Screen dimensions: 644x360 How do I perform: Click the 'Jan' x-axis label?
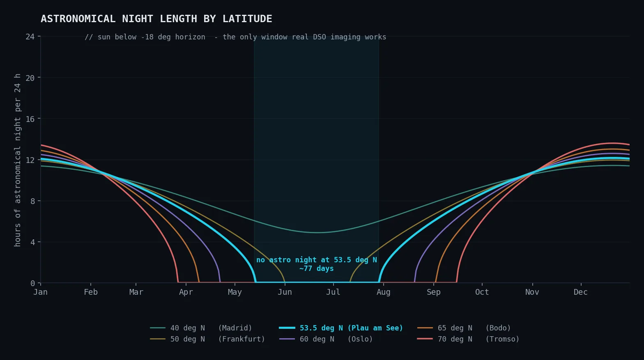pos(40,292)
